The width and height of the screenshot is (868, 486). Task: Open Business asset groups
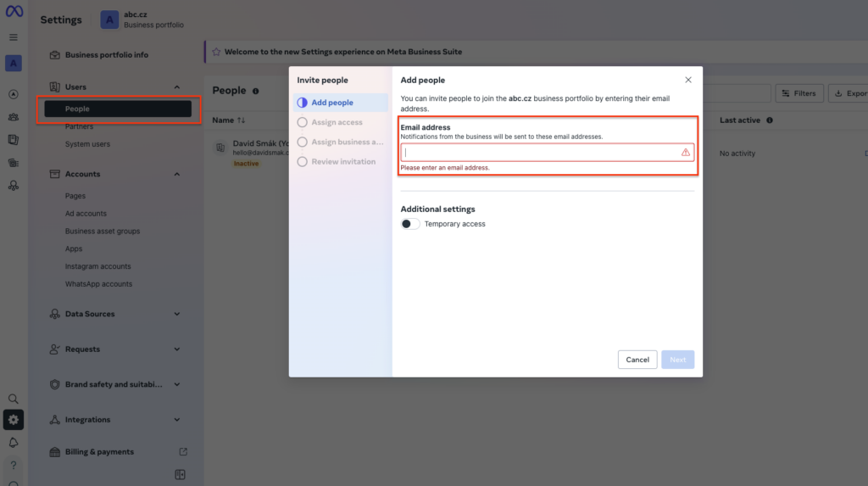[103, 231]
